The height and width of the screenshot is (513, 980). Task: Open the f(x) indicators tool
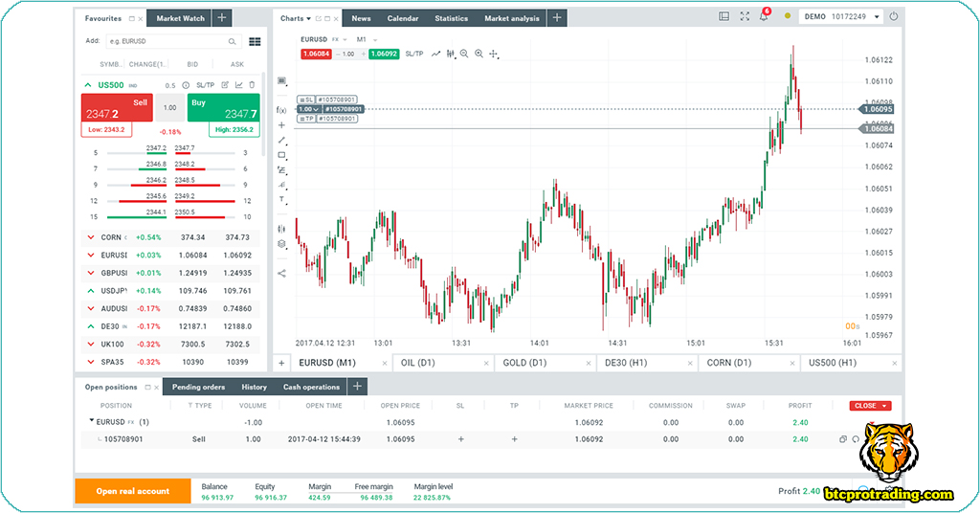[281, 110]
